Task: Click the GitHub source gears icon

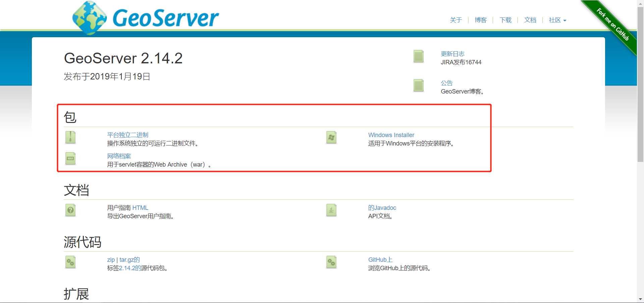Action: pos(331,262)
